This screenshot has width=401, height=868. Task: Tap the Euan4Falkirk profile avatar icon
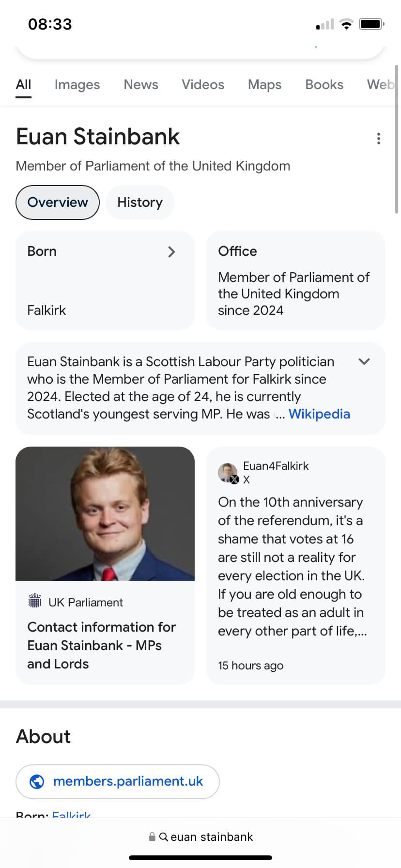click(227, 472)
